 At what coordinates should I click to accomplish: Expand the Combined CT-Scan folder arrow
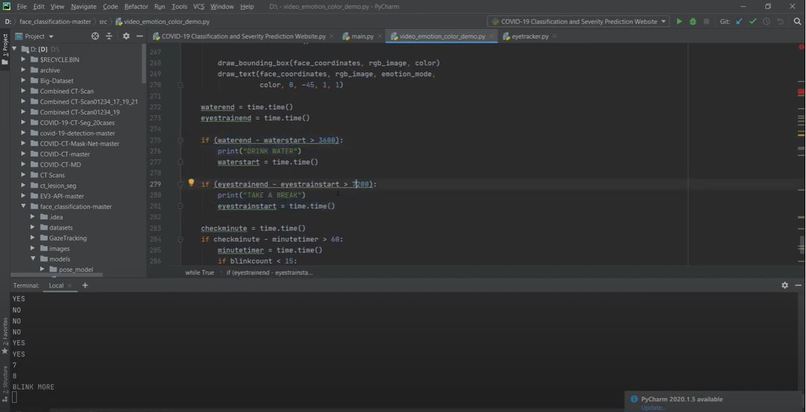point(23,91)
